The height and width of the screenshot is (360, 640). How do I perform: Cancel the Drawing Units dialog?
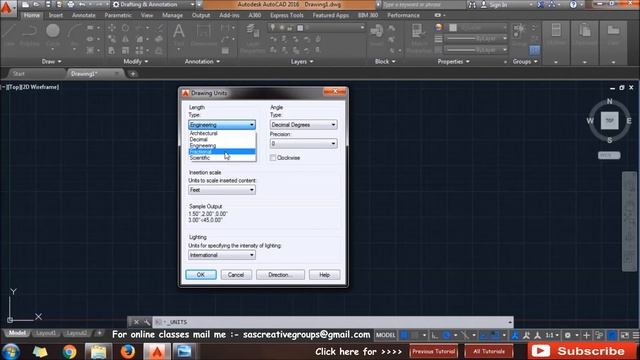(x=236, y=275)
